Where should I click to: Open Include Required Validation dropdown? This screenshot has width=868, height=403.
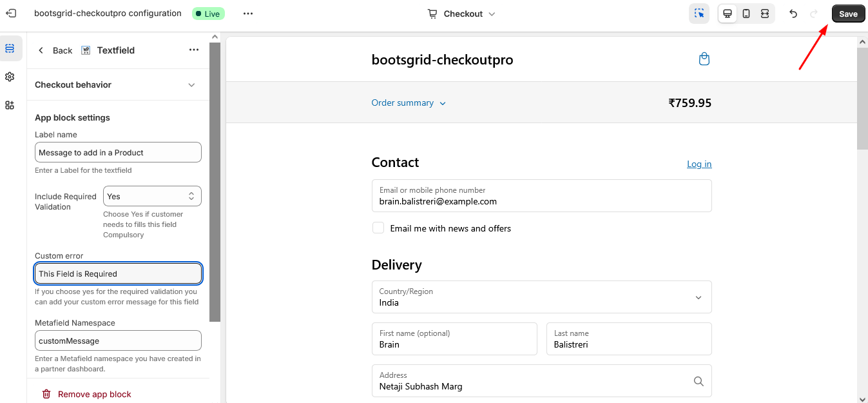coord(152,196)
